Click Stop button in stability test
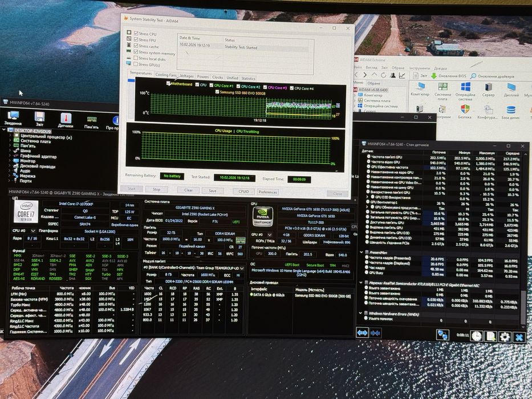 [x=156, y=189]
